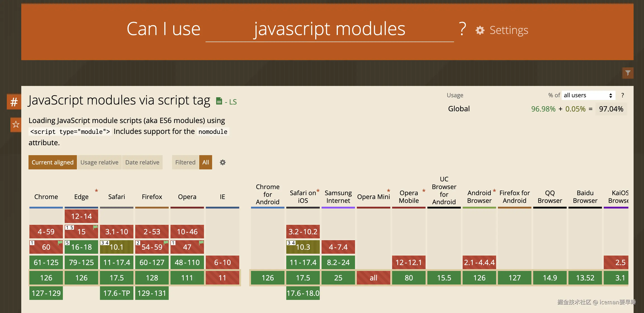Expand Firefox 60-127 version range
Screen dimensions: 644x313
tap(152, 263)
